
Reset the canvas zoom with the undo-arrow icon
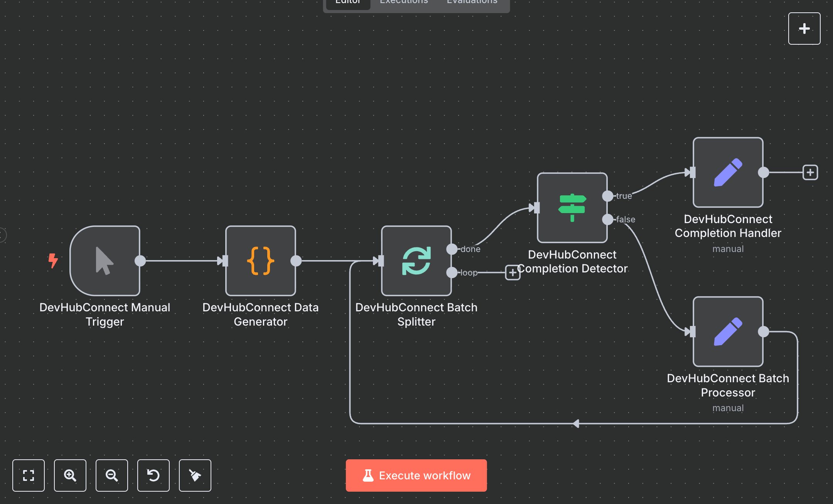tap(153, 475)
